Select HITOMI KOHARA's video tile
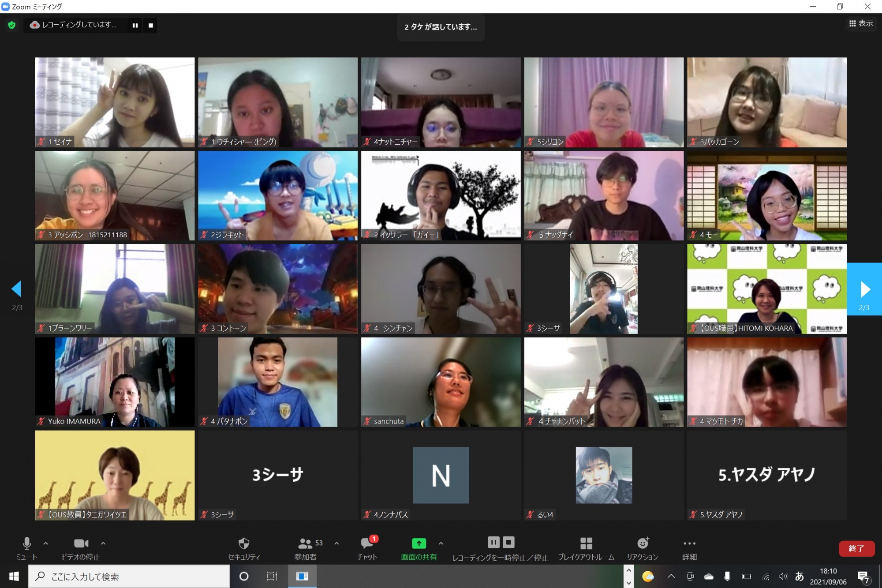The image size is (882, 588). click(767, 289)
